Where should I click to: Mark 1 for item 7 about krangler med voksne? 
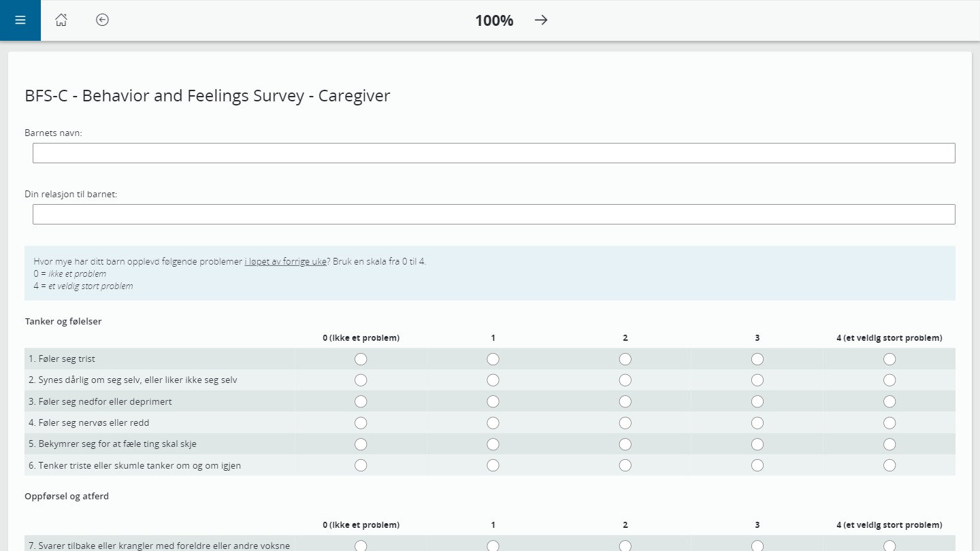(493, 546)
